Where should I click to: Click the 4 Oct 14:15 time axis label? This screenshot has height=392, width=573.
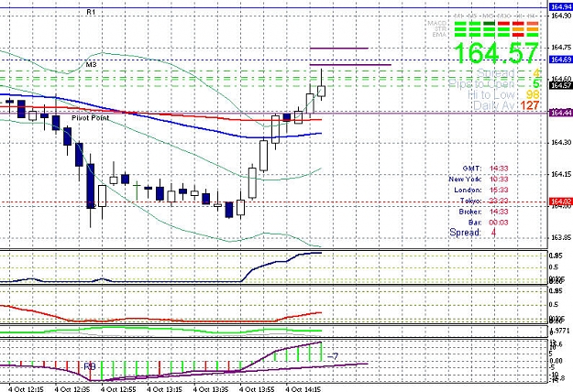[303, 389]
